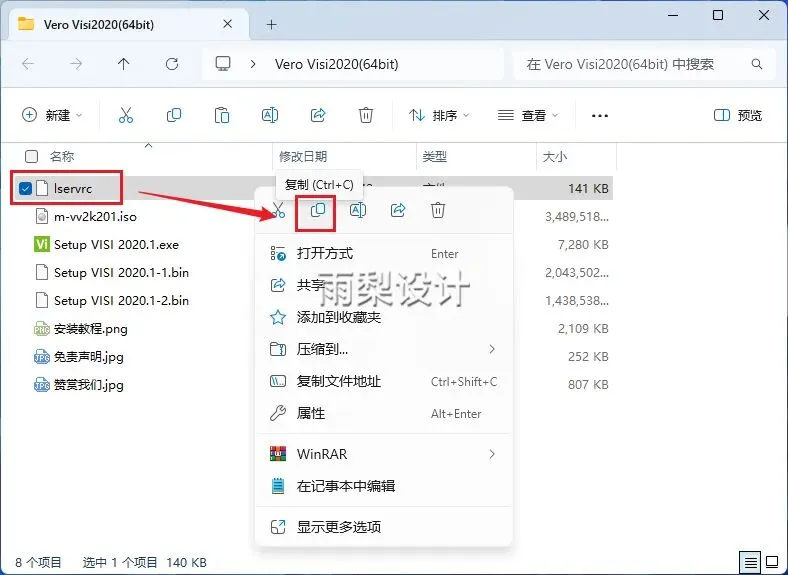Expand breadcrumb chevron after PC icon
Screen dimensions: 788x575
tap(253, 64)
